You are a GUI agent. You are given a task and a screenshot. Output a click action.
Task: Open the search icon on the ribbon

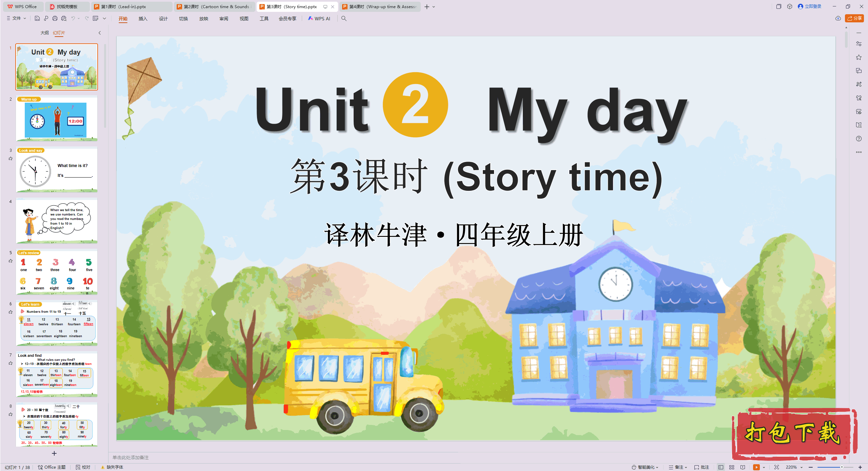pos(344,19)
